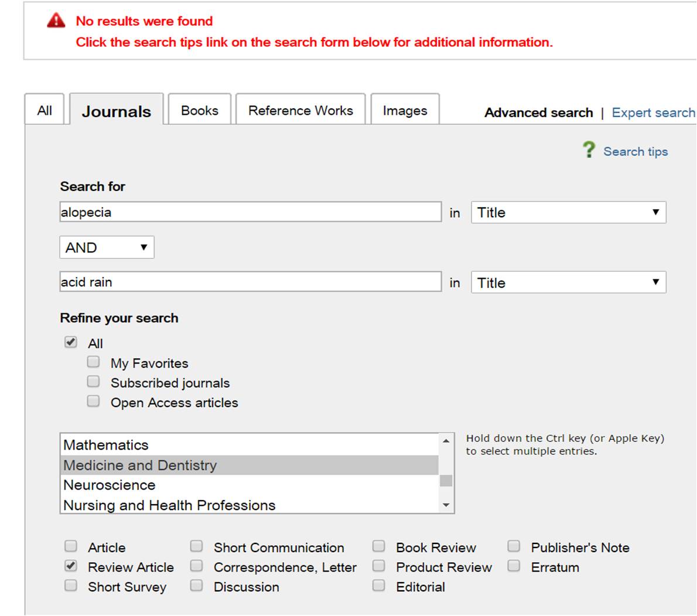The height and width of the screenshot is (616, 697).
Task: Check the Open Access articles checkbox
Action: click(x=93, y=401)
